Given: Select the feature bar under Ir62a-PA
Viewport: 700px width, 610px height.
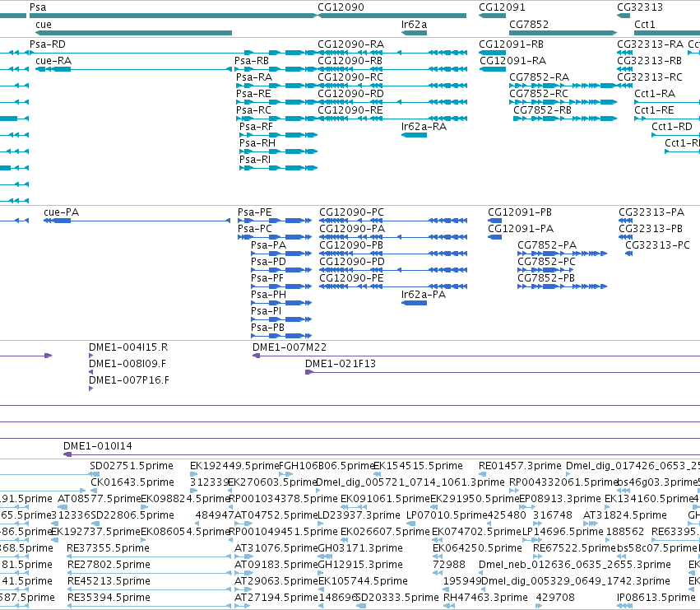Looking at the screenshot, I should tap(414, 303).
